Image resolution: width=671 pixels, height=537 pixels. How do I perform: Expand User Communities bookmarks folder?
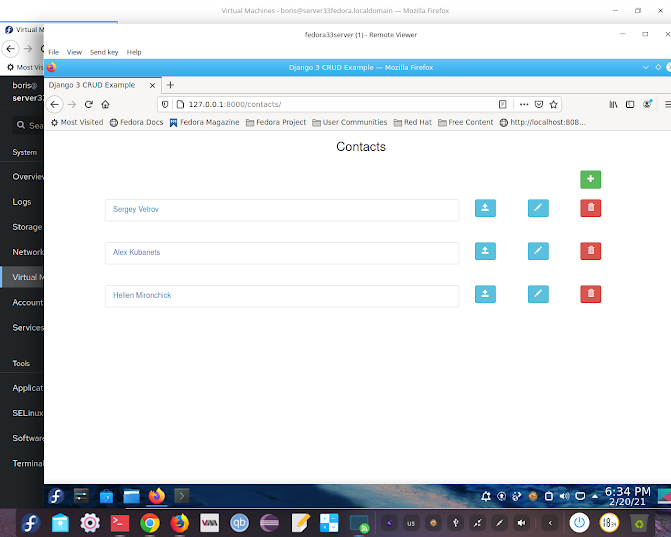click(x=350, y=122)
